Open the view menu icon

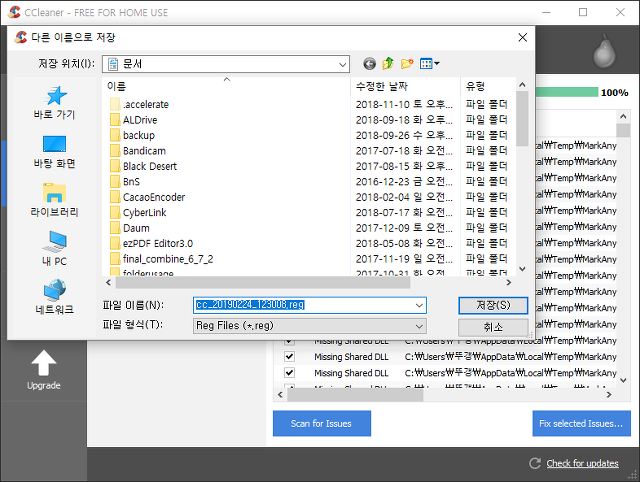point(429,64)
